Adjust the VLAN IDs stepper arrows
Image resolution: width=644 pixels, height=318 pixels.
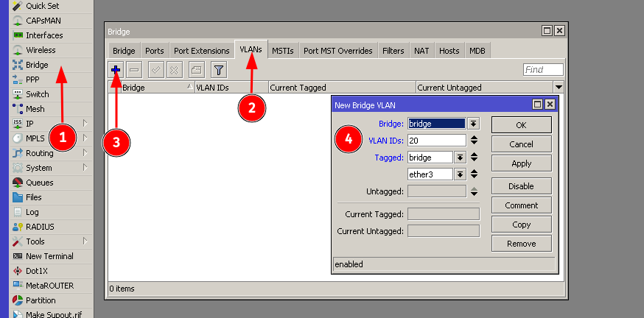(475, 140)
